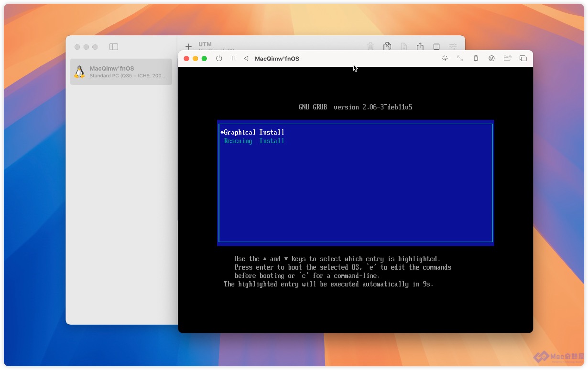Open the drive image disc menu

[491, 59]
